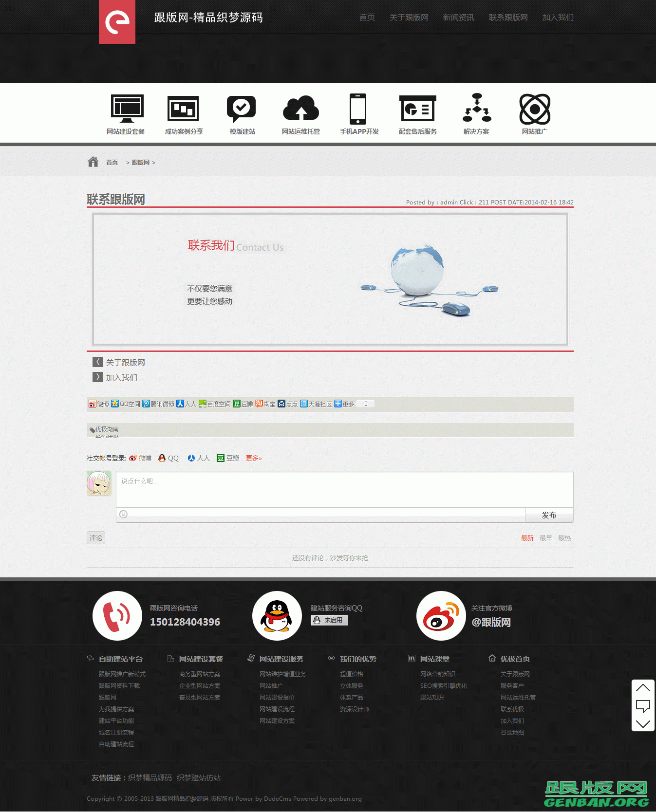Open 加入我们 in top navigation
This screenshot has height=812, width=656.
[x=558, y=18]
